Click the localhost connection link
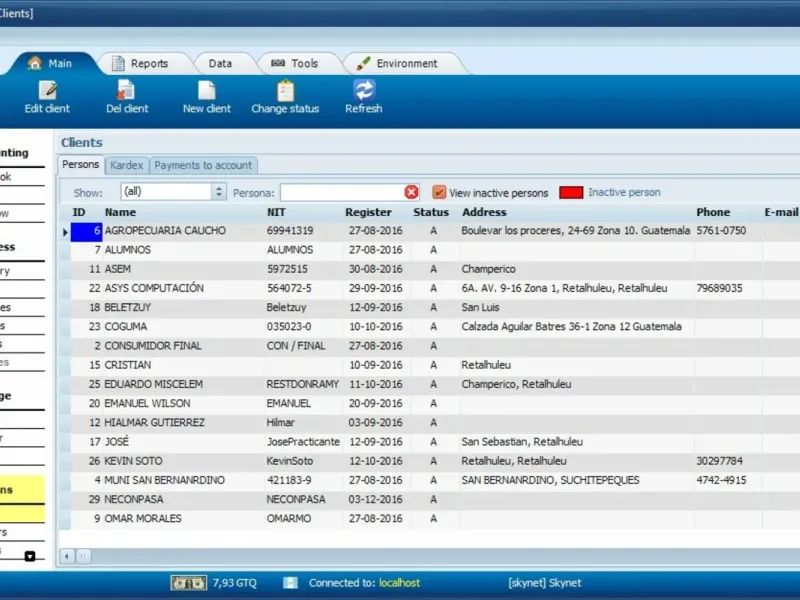Image resolution: width=800 pixels, height=600 pixels. [x=399, y=583]
